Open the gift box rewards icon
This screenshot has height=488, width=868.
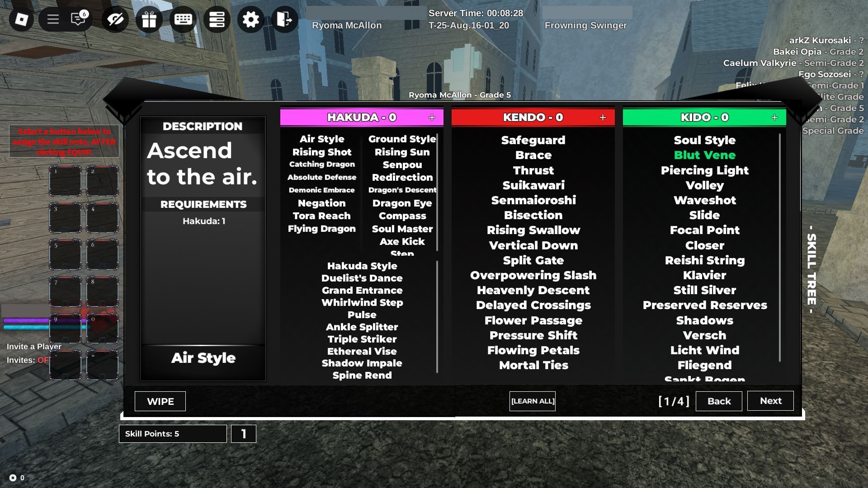click(149, 19)
